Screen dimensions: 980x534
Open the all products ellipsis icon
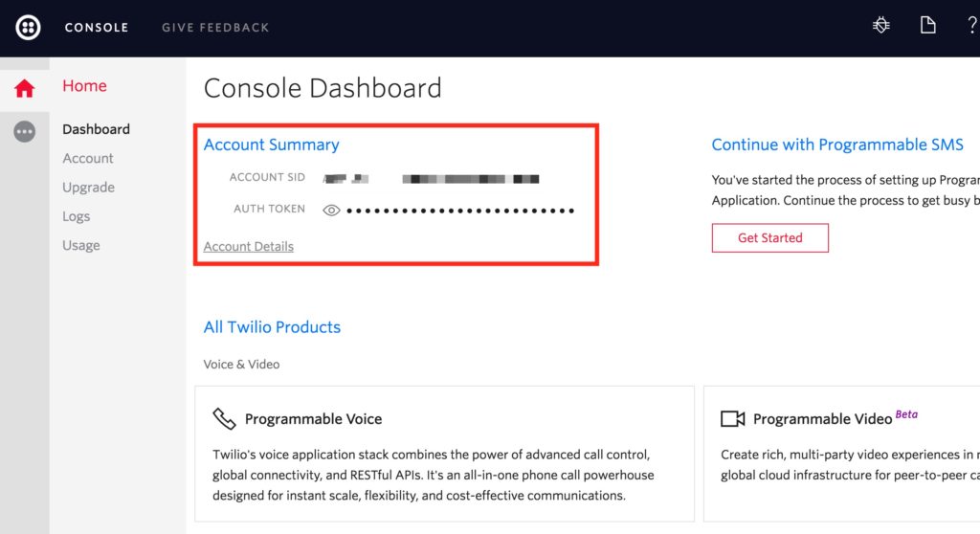pos(25,132)
